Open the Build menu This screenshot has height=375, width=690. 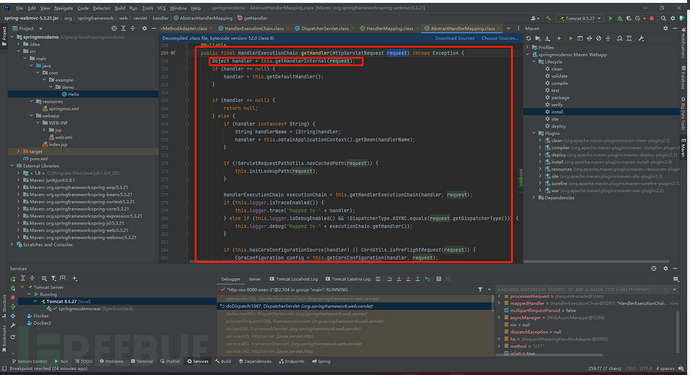pos(120,8)
